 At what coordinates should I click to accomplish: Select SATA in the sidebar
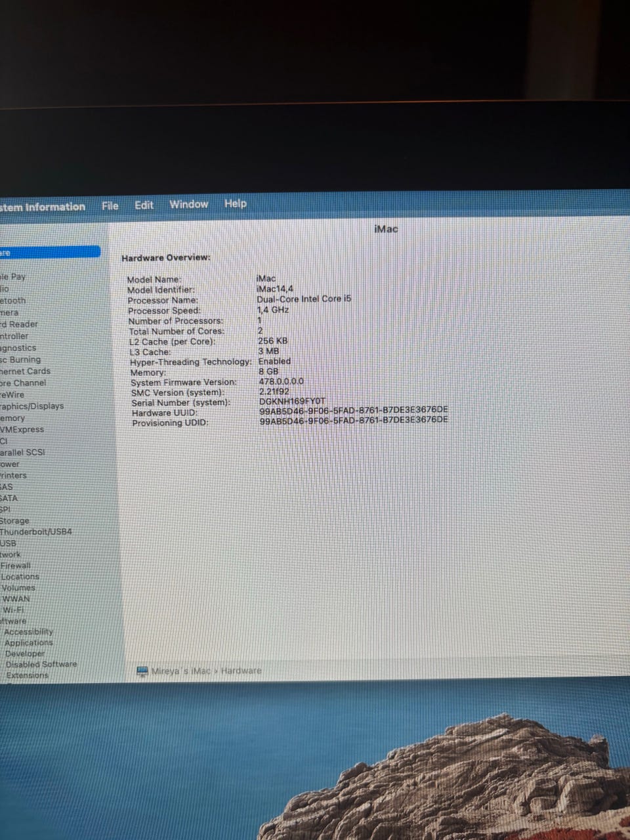tap(9, 498)
